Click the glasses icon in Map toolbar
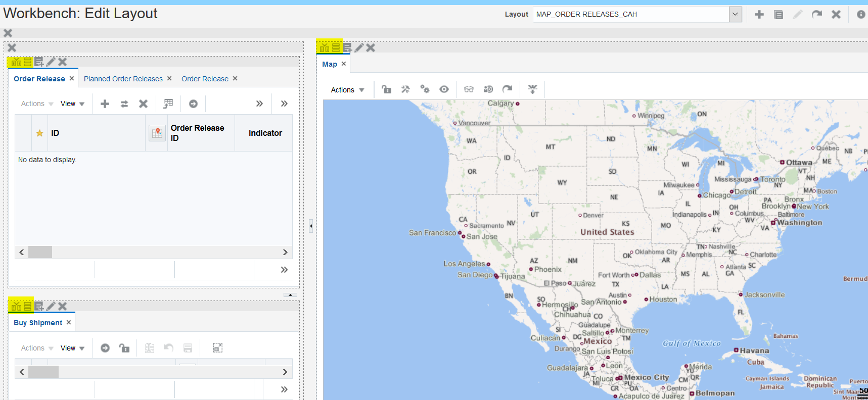The height and width of the screenshot is (400, 868). pos(469,89)
